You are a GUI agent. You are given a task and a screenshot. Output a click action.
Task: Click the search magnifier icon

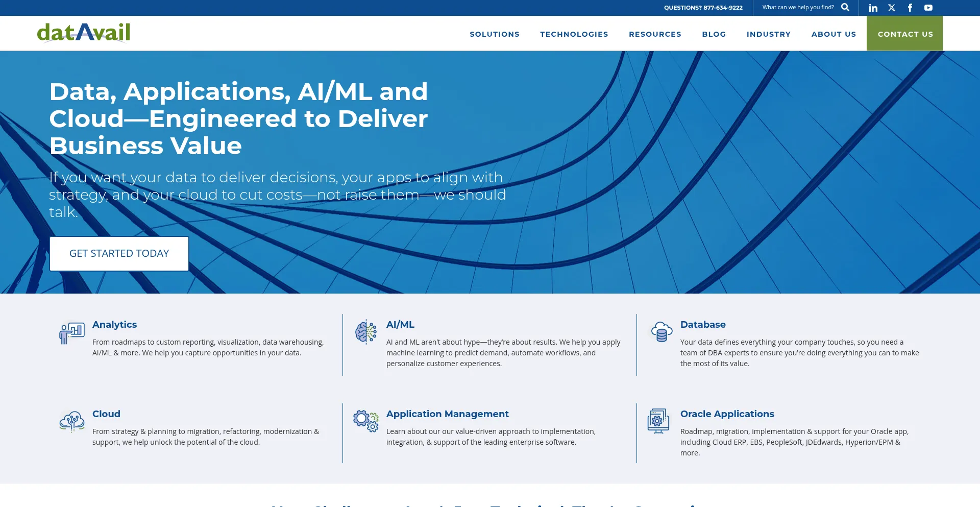[x=845, y=7]
